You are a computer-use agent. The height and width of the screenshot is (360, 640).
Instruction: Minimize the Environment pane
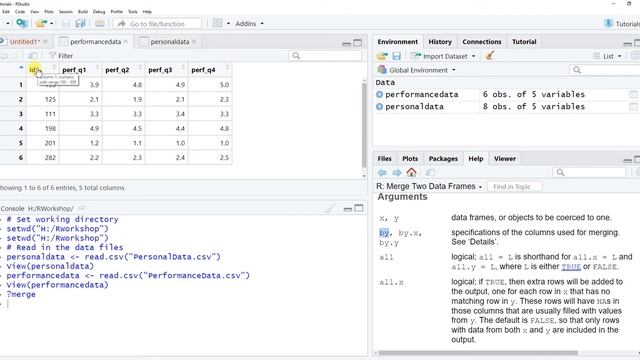tap(627, 43)
